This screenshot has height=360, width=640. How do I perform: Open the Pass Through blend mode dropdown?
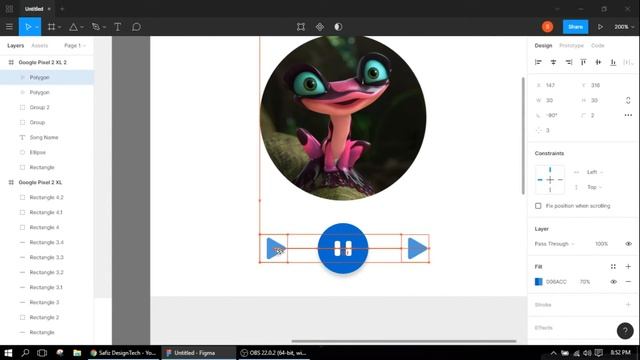[554, 244]
